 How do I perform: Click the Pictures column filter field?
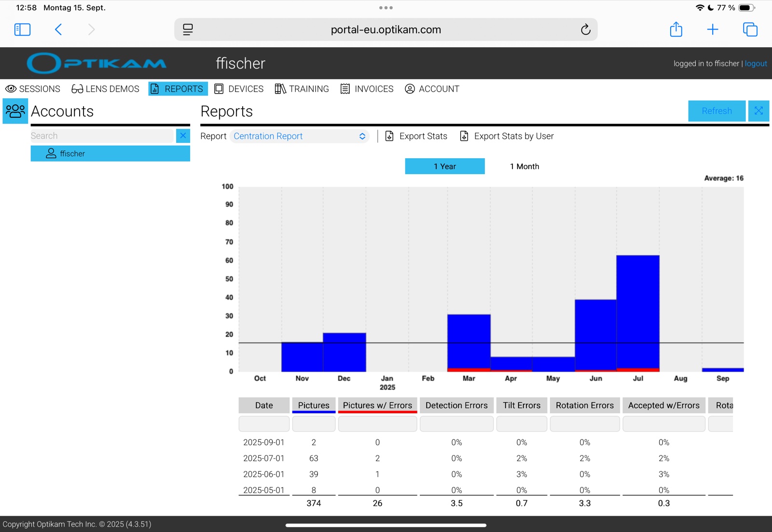[x=314, y=423]
